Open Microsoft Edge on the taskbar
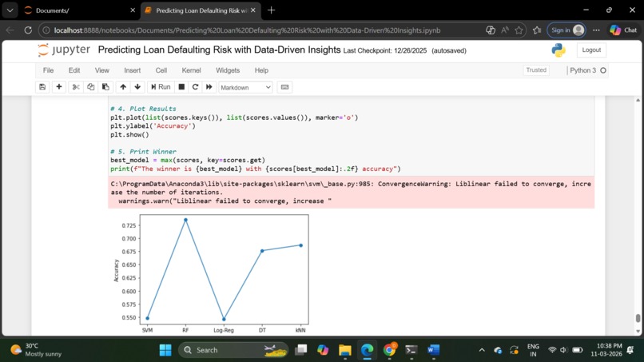Image resolution: width=644 pixels, height=362 pixels. click(367, 350)
